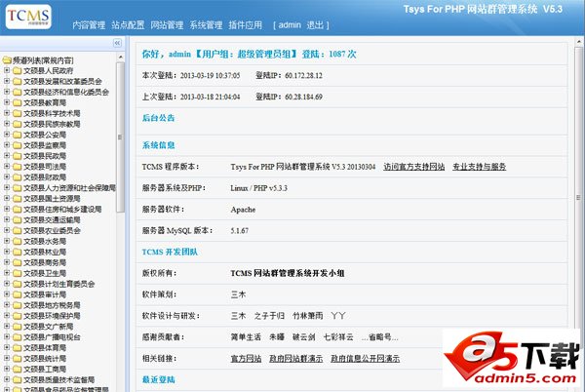Open the 网站管理 menu
Screen dimensions: 585x392
tap(167, 25)
